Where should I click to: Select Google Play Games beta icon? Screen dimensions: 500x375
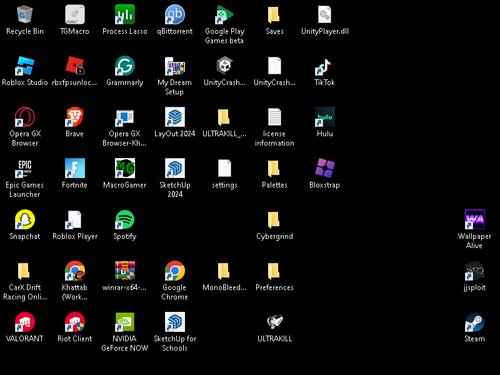(x=224, y=15)
